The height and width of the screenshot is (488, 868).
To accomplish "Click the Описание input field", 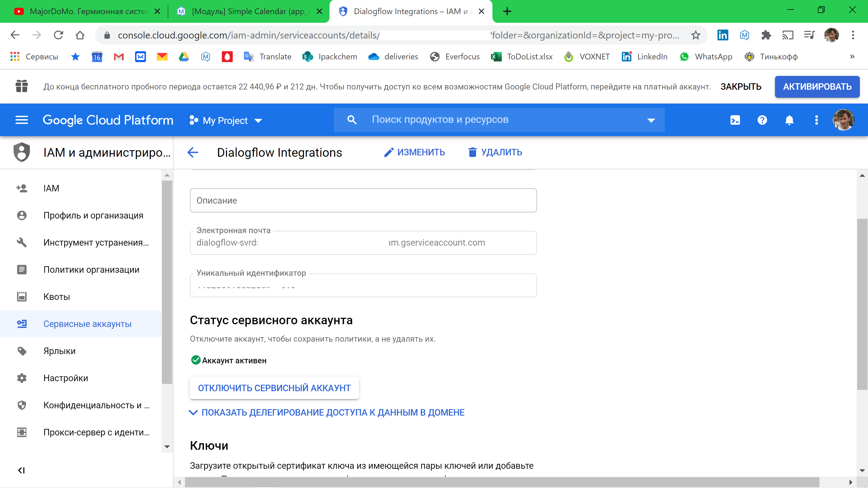I will click(363, 200).
